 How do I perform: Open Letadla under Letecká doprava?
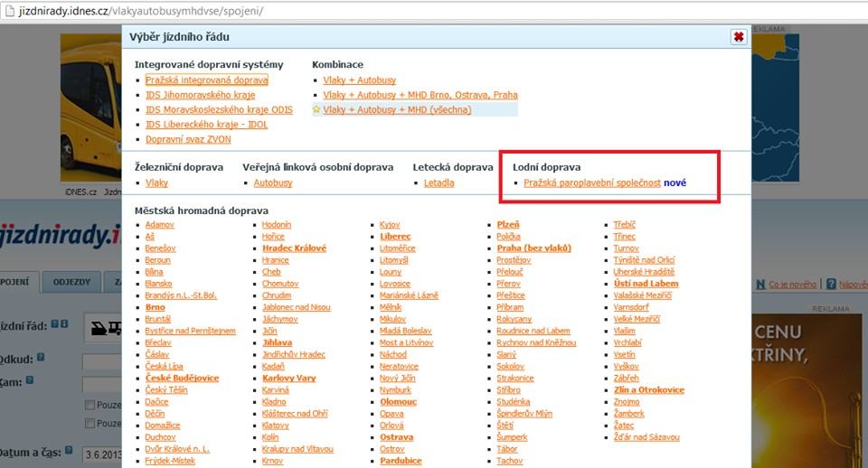point(439,183)
